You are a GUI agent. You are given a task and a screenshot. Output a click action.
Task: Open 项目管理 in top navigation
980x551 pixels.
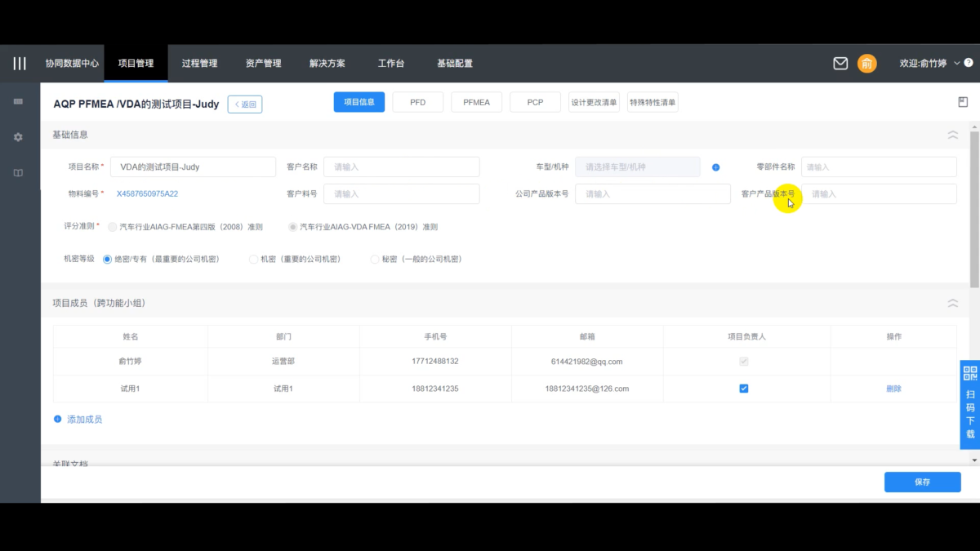pos(136,64)
